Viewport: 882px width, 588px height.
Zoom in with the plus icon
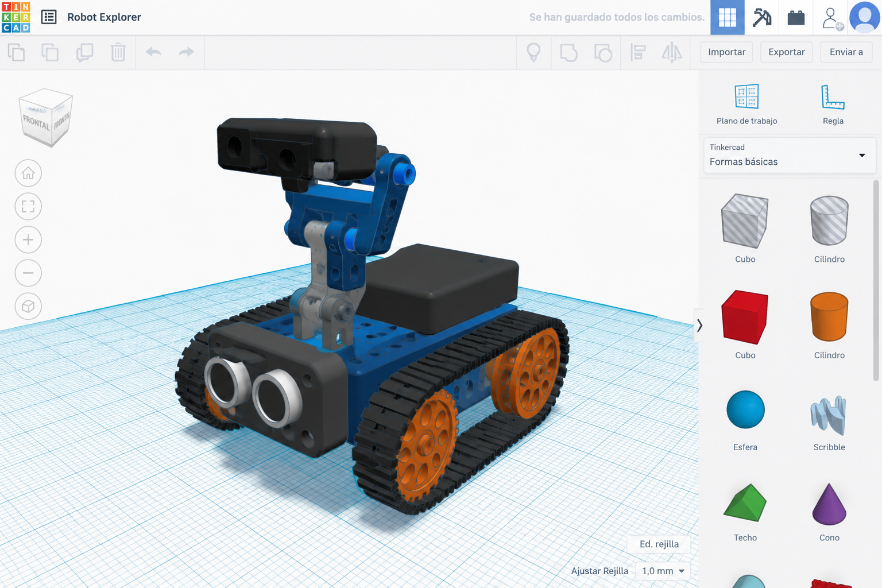pos(28,239)
